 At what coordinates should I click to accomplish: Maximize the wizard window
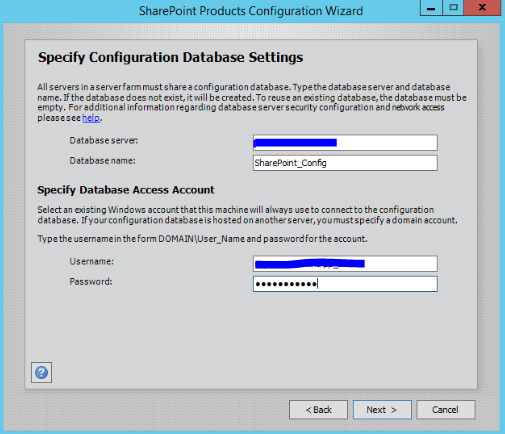[x=453, y=8]
